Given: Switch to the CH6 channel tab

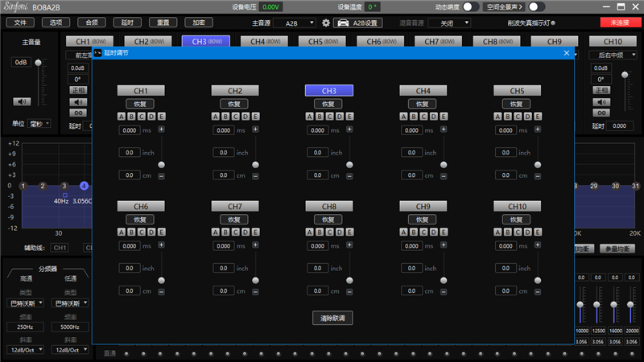Looking at the screenshot, I should click(374, 41).
